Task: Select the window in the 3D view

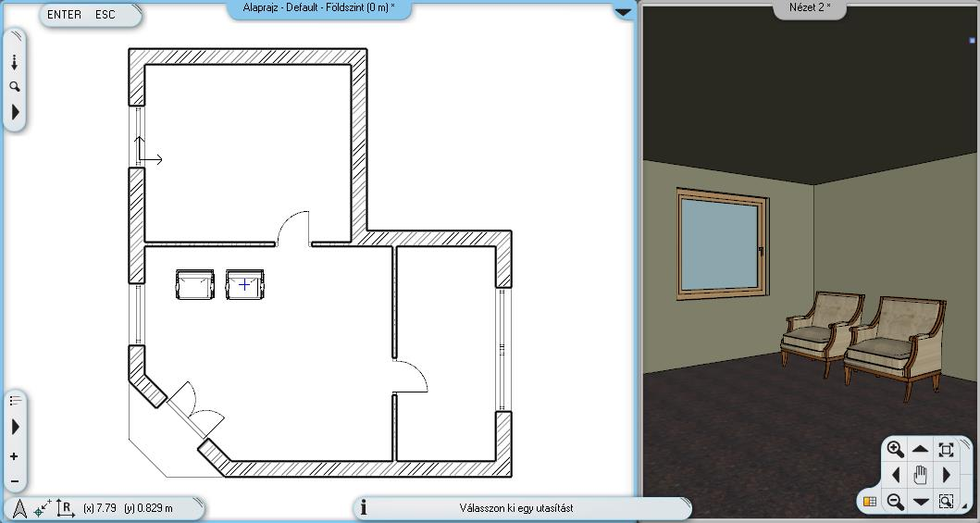Action: tap(722, 243)
